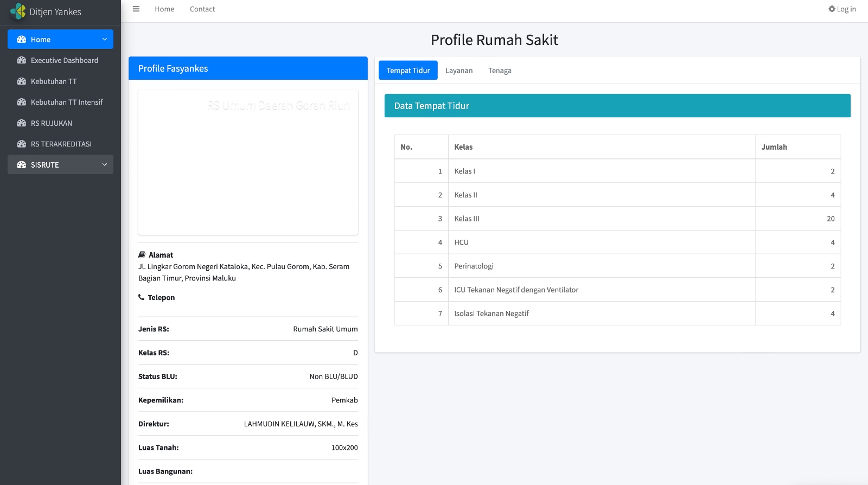This screenshot has height=485, width=868.
Task: Click the Ditjen Yankes logo icon
Action: [x=18, y=11]
